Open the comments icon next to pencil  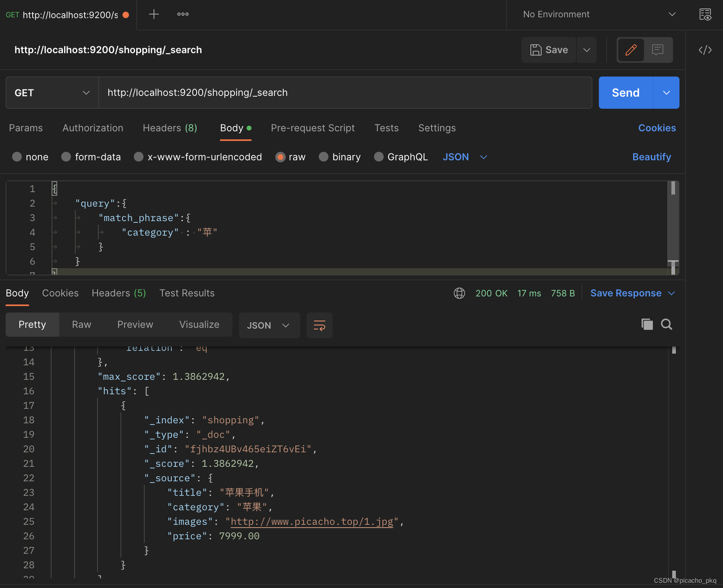coord(658,50)
